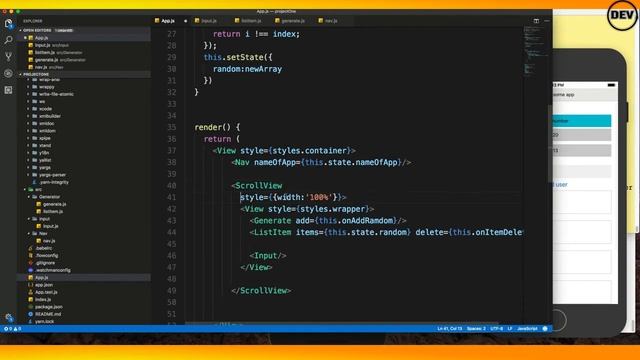Viewport: 640px width, 360px height.
Task: Open generate.js under Generator folder
Action: coord(54,204)
